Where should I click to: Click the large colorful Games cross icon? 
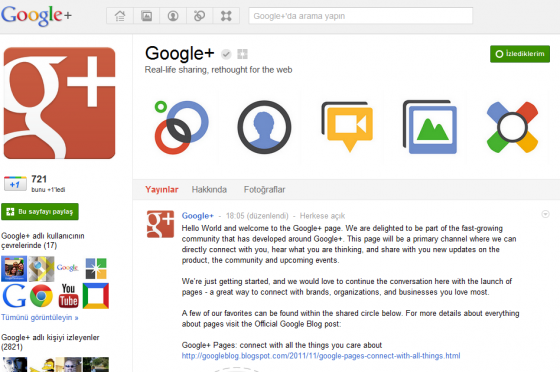(512, 127)
